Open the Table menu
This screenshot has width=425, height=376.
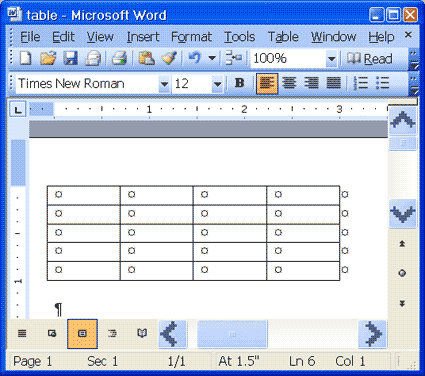(x=283, y=37)
